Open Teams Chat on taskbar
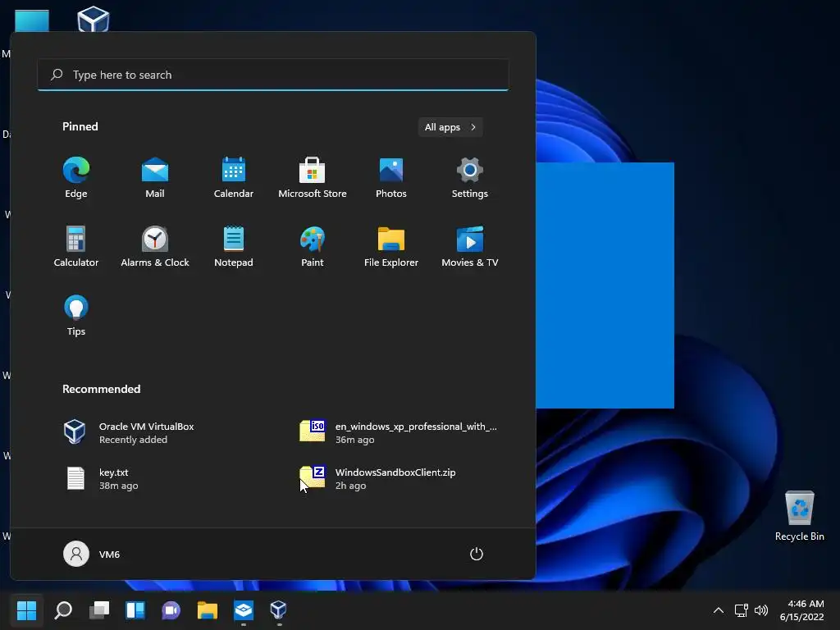Image resolution: width=840 pixels, height=630 pixels. [171, 609]
